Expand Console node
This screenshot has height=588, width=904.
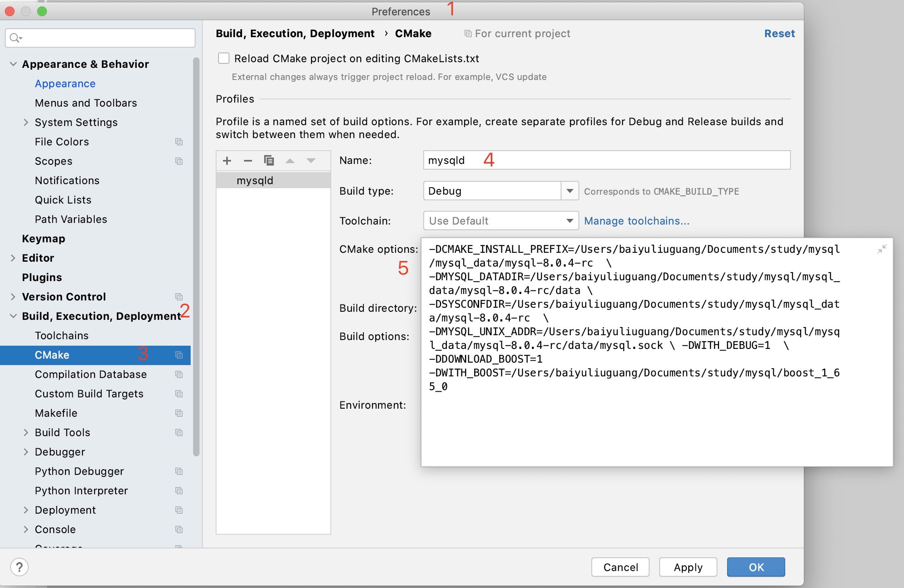pos(26,529)
